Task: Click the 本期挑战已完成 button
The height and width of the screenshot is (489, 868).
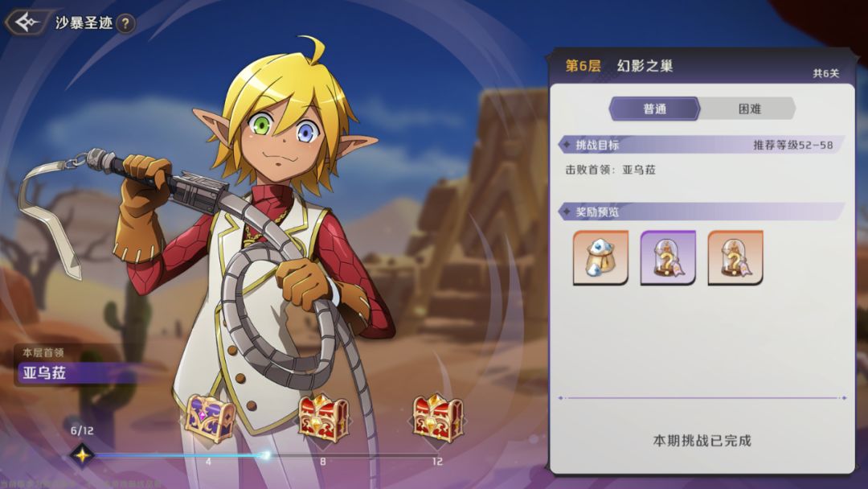Action: click(702, 441)
